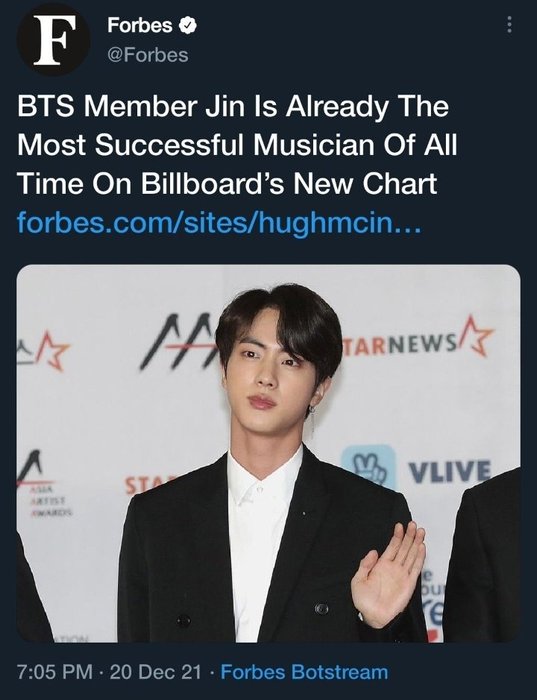Screen dimensions: 537x700
Task: Open the three-dot more options menu
Action: click(x=509, y=25)
